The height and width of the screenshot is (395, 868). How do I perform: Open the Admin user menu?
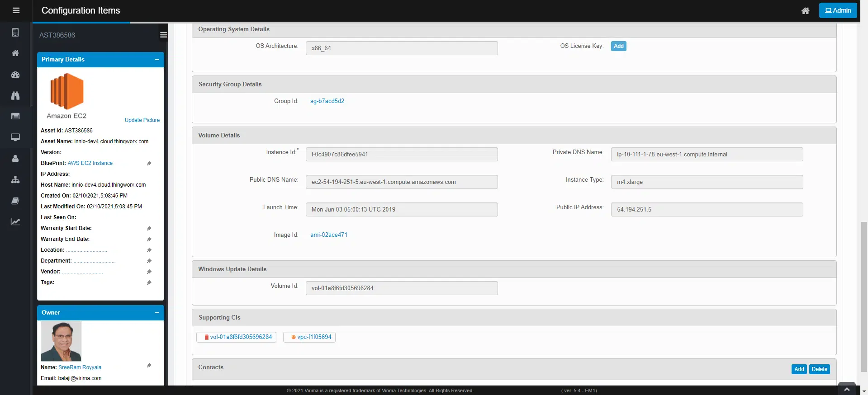click(838, 10)
